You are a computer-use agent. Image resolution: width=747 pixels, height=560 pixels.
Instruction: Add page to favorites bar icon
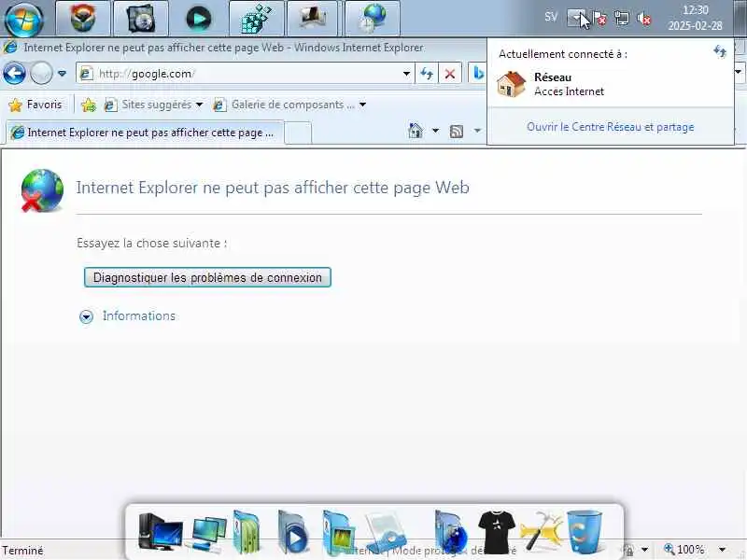tap(89, 105)
